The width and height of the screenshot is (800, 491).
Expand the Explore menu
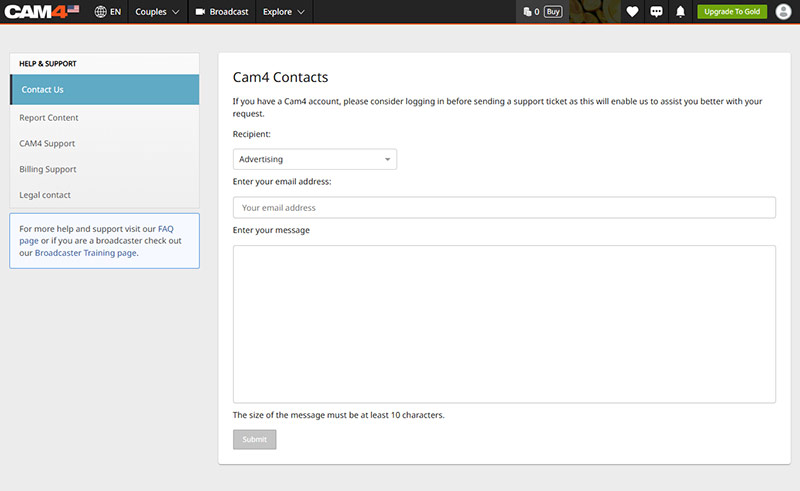click(x=284, y=12)
